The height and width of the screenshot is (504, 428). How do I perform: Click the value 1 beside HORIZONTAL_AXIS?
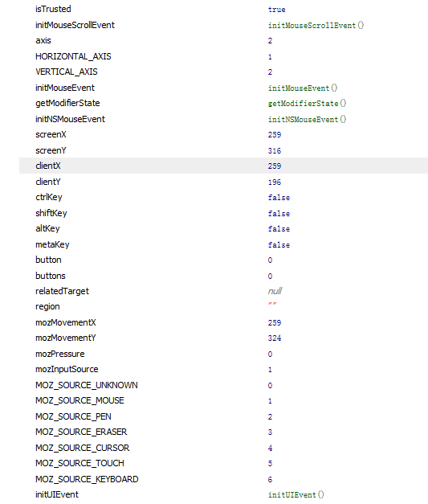pyautogui.click(x=270, y=57)
